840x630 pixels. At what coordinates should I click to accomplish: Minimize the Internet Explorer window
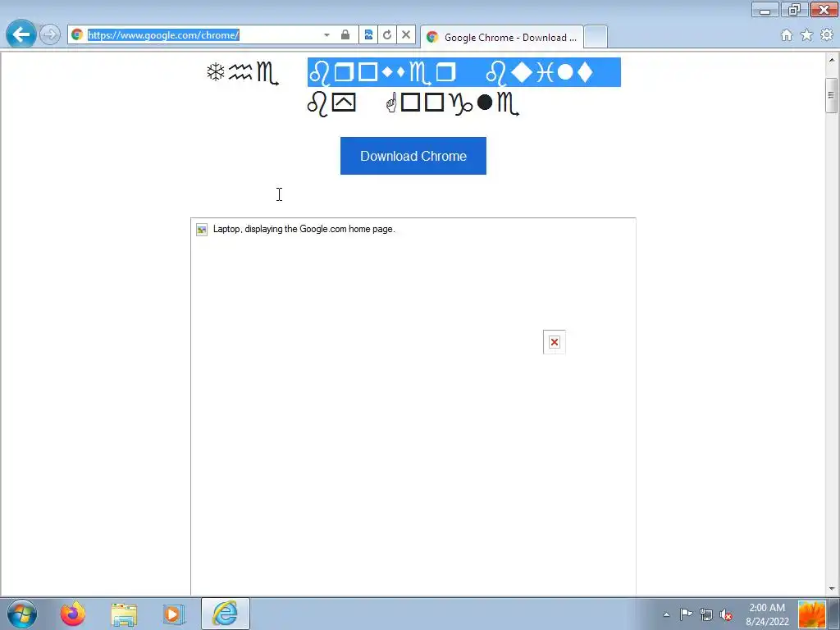click(x=765, y=10)
